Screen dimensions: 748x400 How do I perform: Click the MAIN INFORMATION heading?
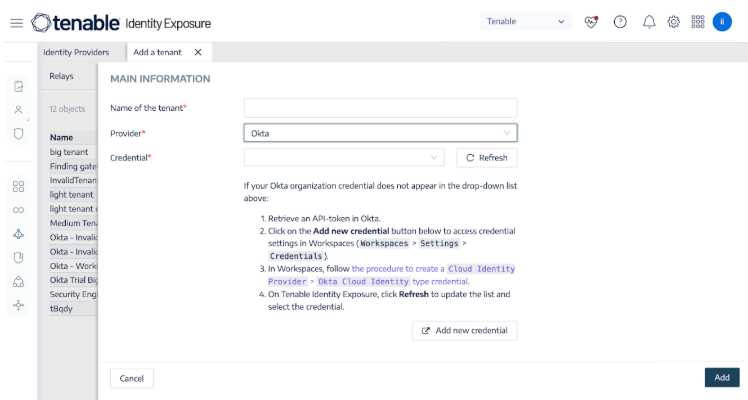(x=160, y=79)
